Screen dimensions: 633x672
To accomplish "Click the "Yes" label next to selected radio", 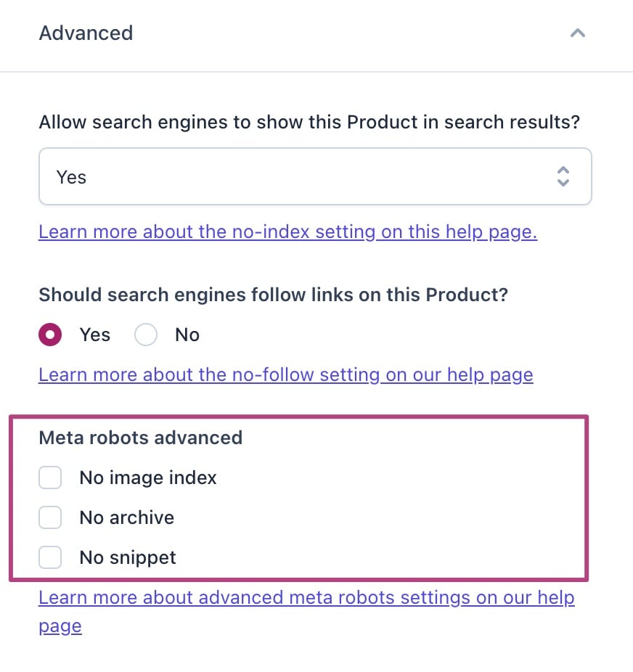I will pos(95,335).
